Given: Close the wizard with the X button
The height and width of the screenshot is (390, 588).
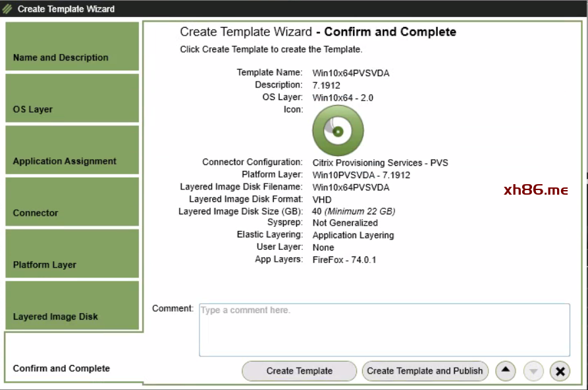Looking at the screenshot, I should pos(560,371).
